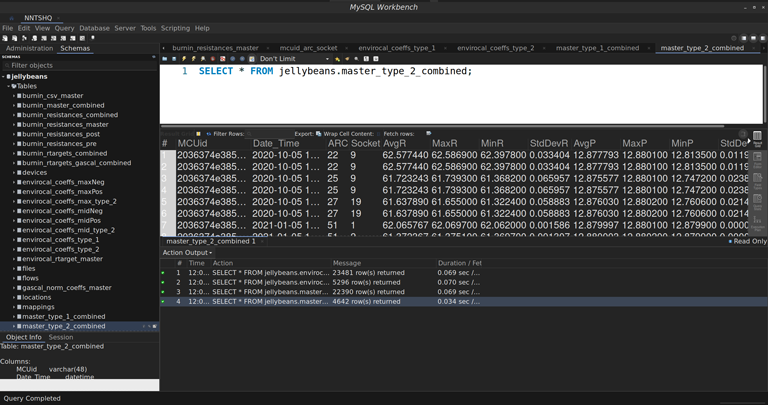The height and width of the screenshot is (405, 768).
Task: Create new table icon in main toolbar
Action: (x=44, y=38)
